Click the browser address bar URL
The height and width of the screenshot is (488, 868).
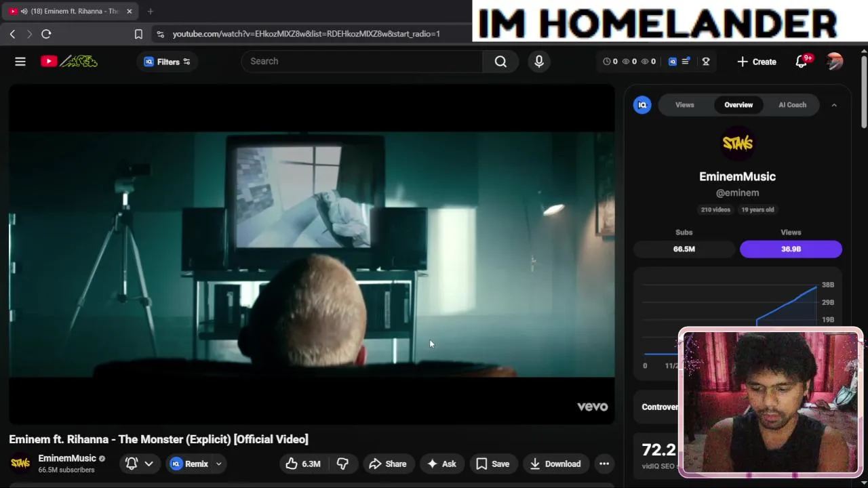[x=306, y=34]
